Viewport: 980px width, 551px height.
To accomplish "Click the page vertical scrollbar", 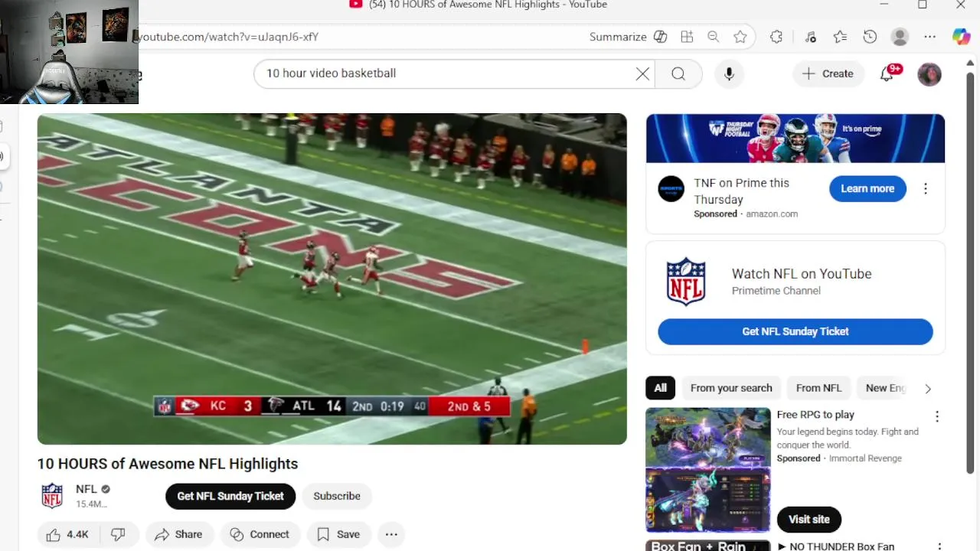I will (x=972, y=272).
